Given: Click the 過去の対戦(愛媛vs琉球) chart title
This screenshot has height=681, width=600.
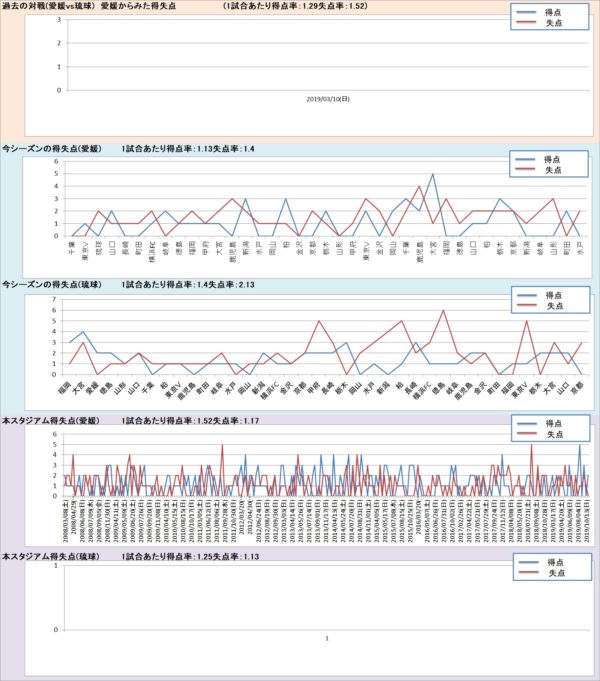Looking at the screenshot, I should coord(89,6).
